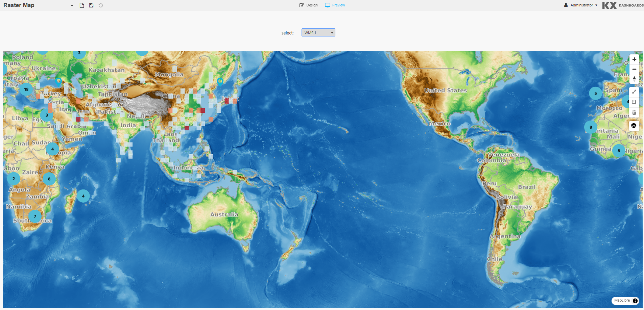644x310 pixels.
Task: Zoom in on the map
Action: [634, 59]
